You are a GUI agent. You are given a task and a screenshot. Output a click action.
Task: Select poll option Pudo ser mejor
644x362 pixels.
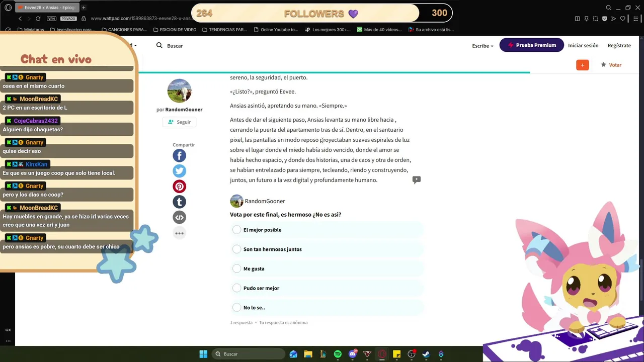[328, 288]
